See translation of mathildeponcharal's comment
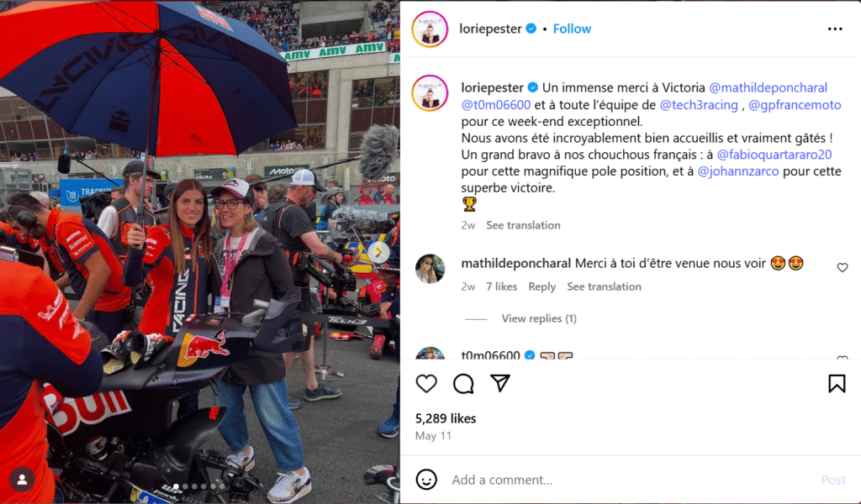 604,286
